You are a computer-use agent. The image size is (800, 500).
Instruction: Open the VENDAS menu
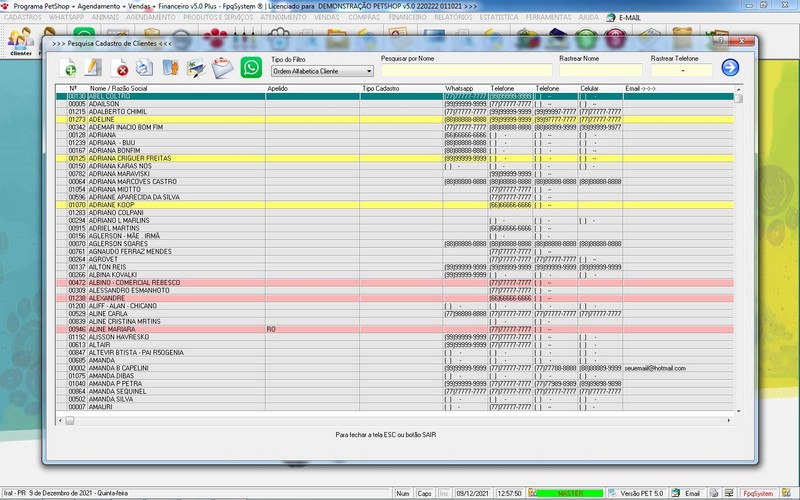click(327, 17)
